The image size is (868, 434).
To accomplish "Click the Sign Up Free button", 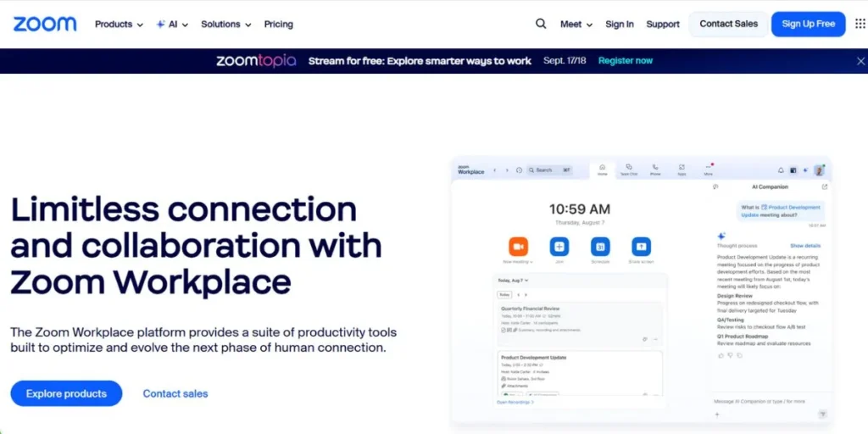I will point(808,24).
